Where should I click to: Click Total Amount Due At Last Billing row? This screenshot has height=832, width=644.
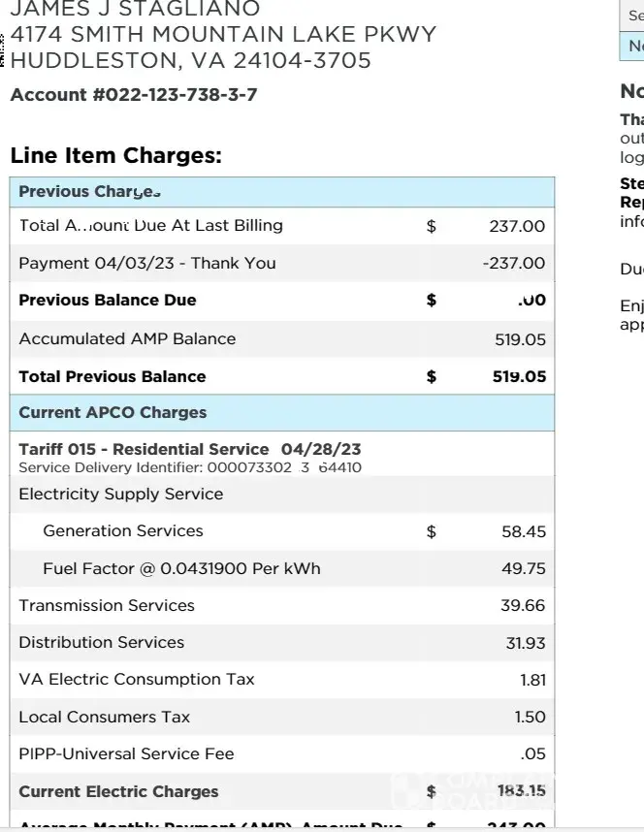click(x=151, y=226)
